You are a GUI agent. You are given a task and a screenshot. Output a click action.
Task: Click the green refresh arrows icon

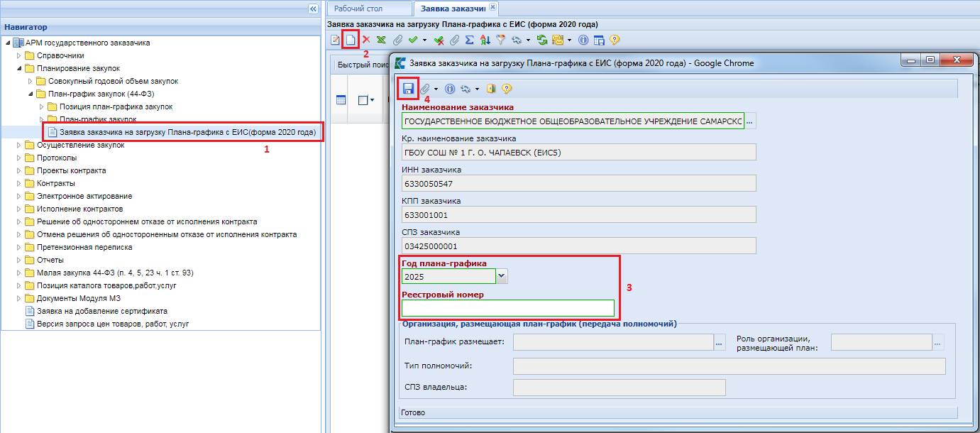(542, 40)
